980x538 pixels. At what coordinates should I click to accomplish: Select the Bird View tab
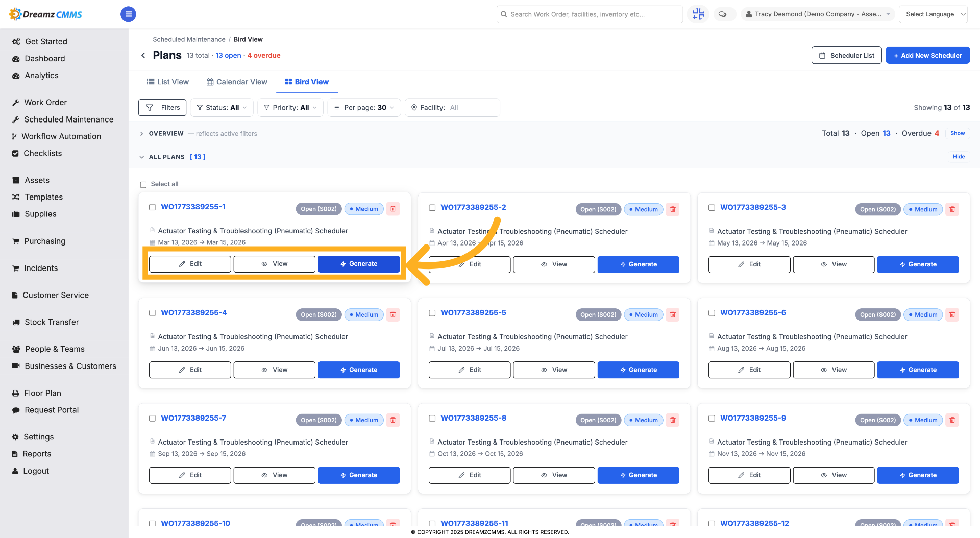point(307,82)
